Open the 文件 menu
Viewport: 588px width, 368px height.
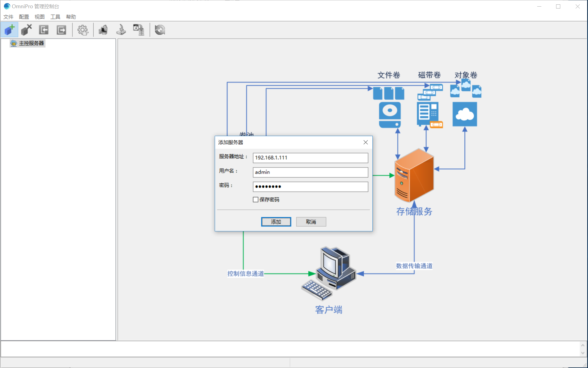coord(8,17)
